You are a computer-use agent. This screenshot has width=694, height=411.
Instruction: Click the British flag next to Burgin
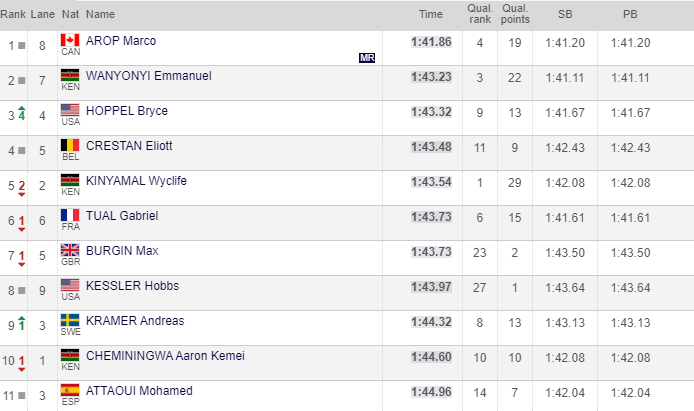(x=70, y=250)
